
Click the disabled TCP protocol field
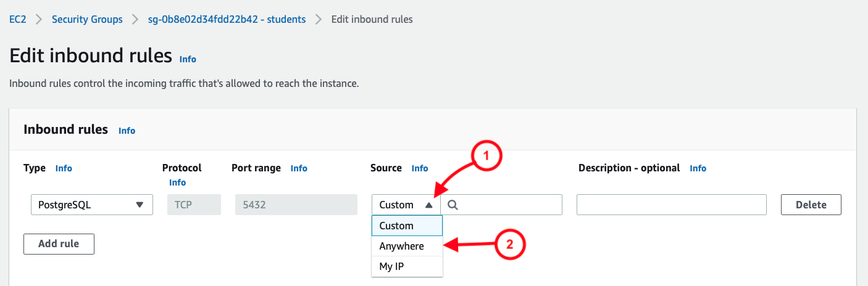click(x=194, y=205)
